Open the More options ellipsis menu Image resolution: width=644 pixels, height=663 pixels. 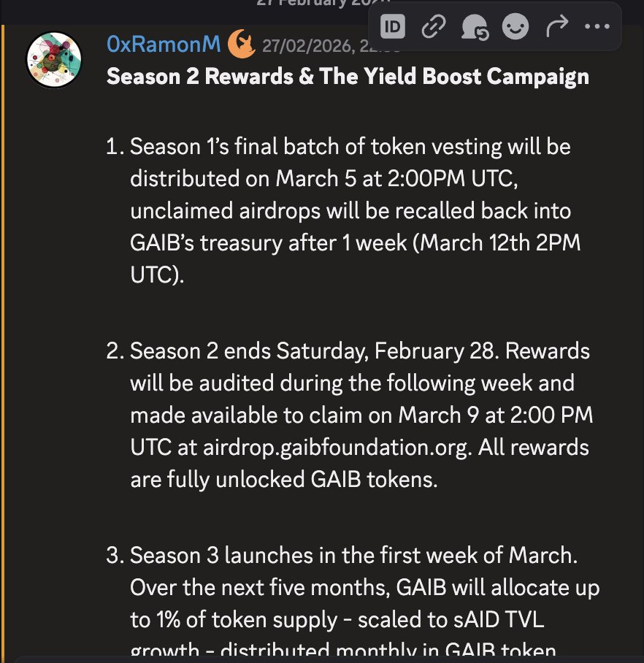(597, 27)
